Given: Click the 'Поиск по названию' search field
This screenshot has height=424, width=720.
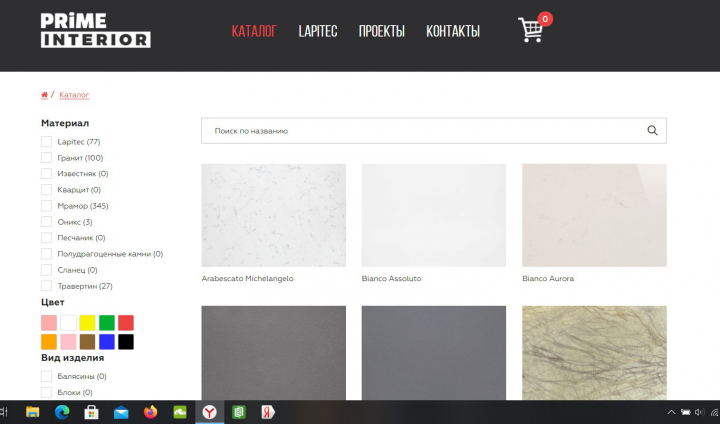Looking at the screenshot, I should [x=434, y=130].
